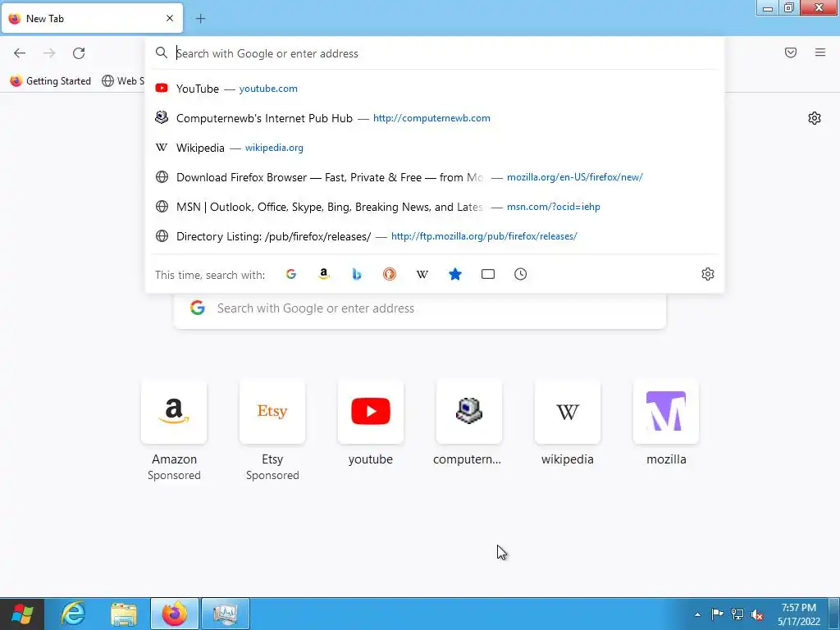Open the mozilla shortcut tile
Image resolution: width=840 pixels, height=630 pixels.
666,412
